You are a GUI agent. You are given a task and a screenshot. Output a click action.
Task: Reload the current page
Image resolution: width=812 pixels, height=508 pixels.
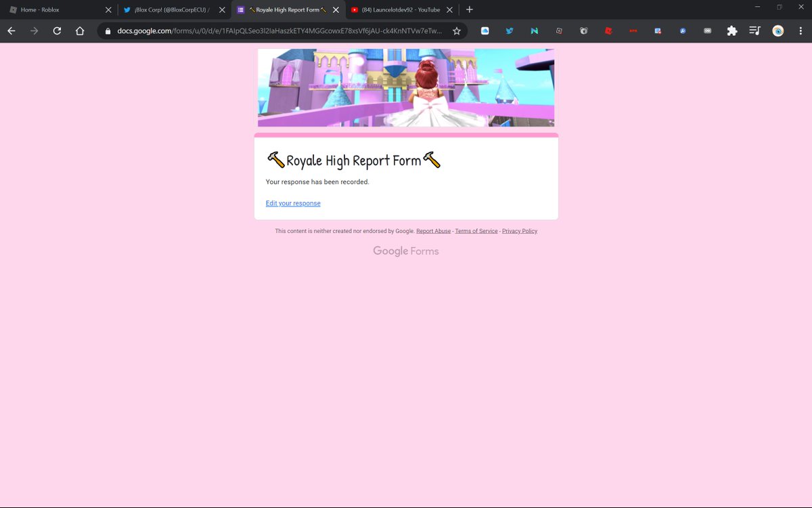click(58, 30)
